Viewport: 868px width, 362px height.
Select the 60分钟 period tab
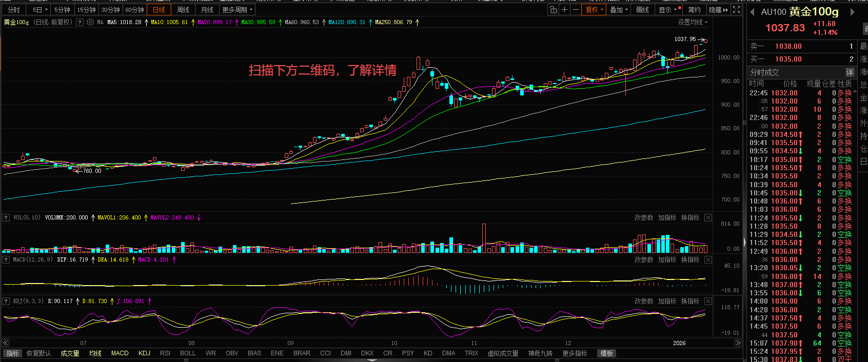click(134, 10)
